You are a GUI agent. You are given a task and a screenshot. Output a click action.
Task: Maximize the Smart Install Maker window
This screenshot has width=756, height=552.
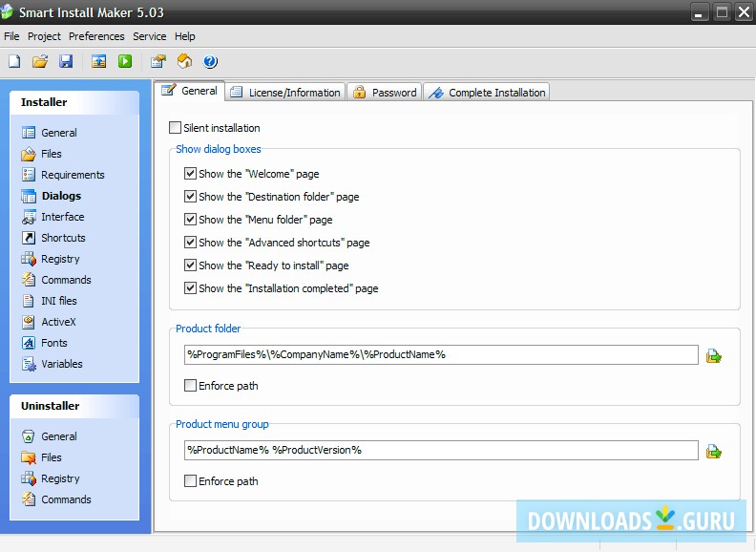pyautogui.click(x=722, y=12)
